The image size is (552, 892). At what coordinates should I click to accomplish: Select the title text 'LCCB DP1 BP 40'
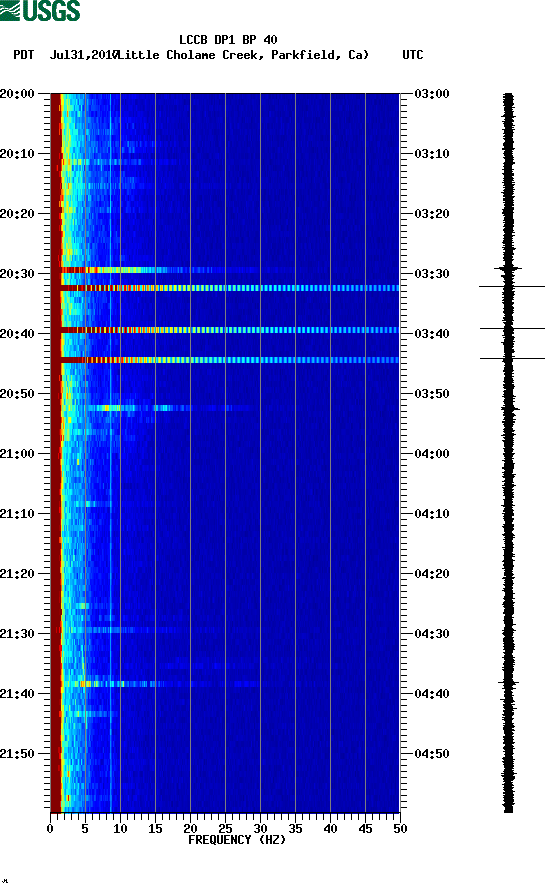point(228,40)
